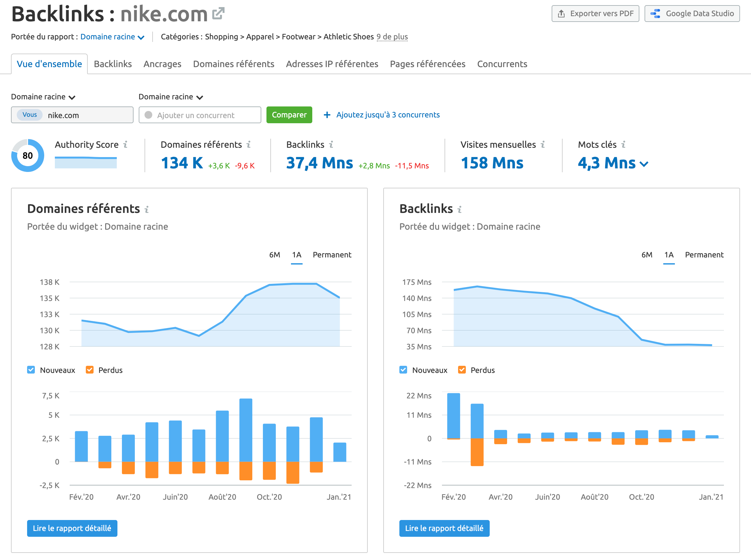Select Permanent range in Domaines référents widget
The image size is (751, 560).
click(332, 255)
